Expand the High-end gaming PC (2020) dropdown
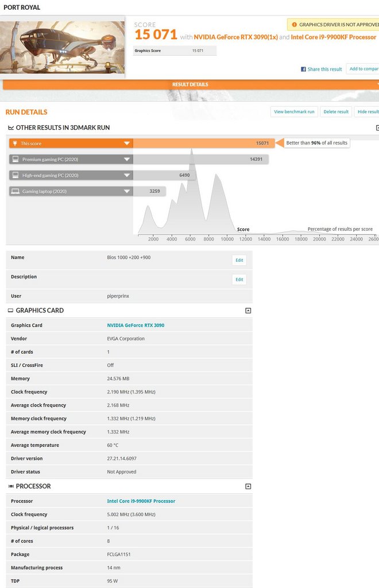Image resolution: width=379 pixels, height=588 pixels. pyautogui.click(x=127, y=175)
